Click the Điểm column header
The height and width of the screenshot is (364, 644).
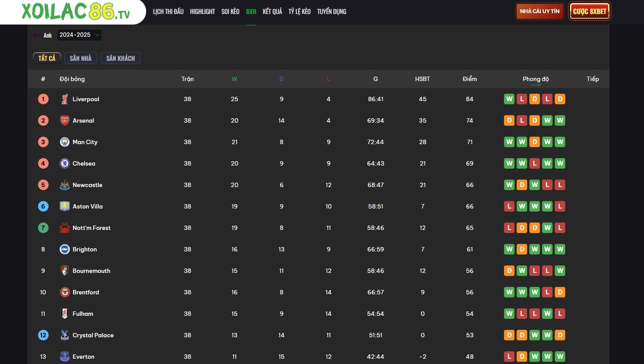(470, 79)
